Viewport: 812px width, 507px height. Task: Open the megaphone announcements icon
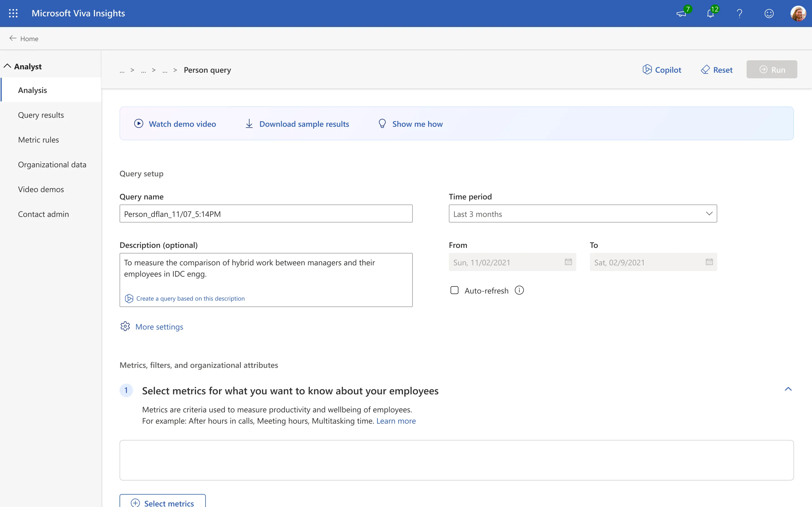[x=681, y=14]
